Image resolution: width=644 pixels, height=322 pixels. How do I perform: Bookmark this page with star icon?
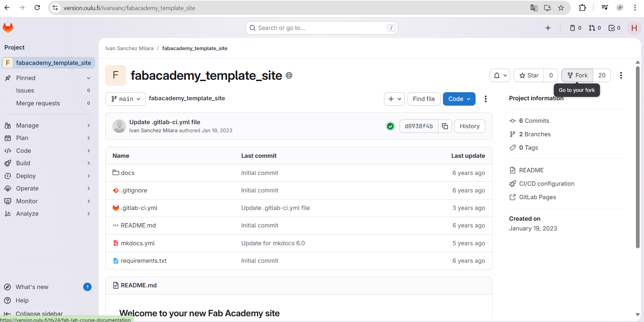(x=561, y=8)
